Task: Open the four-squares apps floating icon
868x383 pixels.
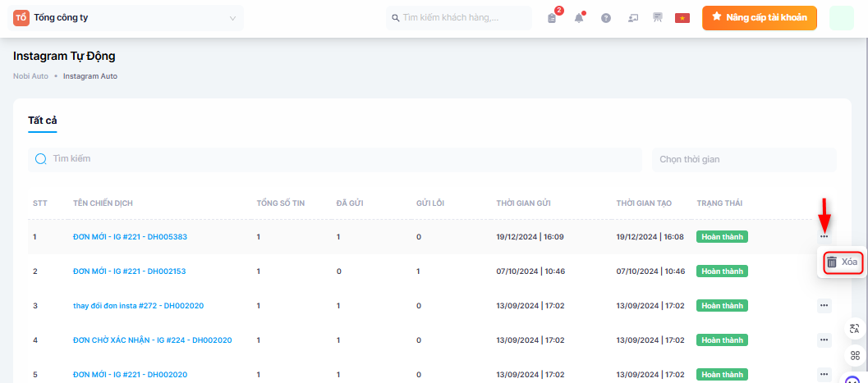Action: (x=855, y=355)
